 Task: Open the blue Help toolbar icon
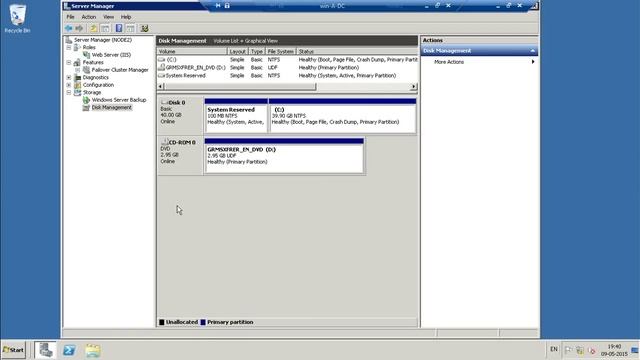(x=119, y=28)
